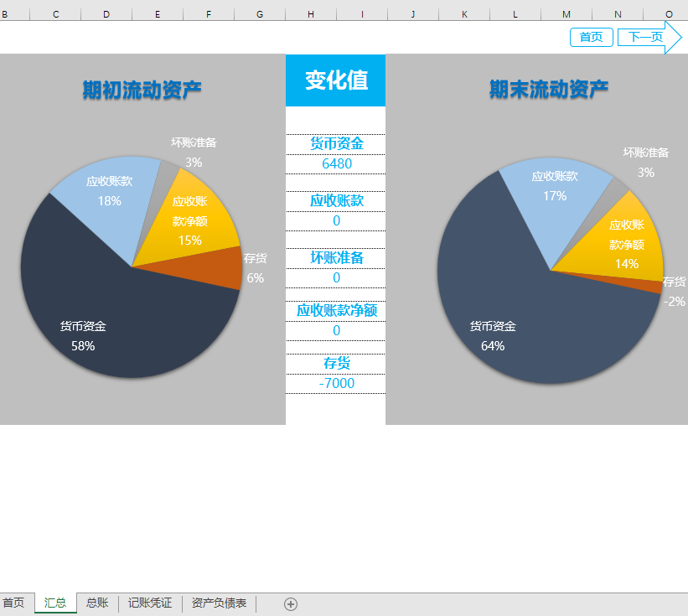Select column C header
This screenshot has height=616, width=688.
pyautogui.click(x=55, y=14)
